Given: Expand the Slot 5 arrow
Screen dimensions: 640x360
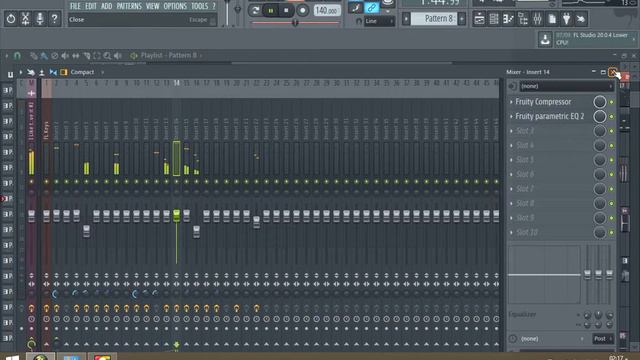Looking at the screenshot, I should point(511,160).
